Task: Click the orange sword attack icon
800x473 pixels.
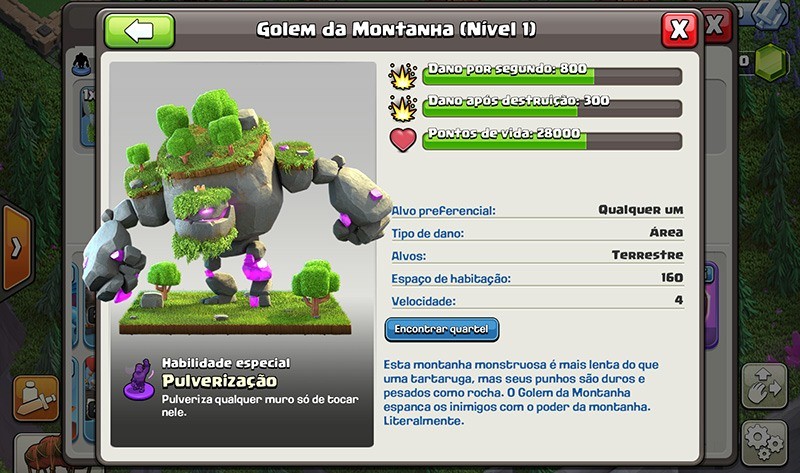Action: [x=36, y=398]
